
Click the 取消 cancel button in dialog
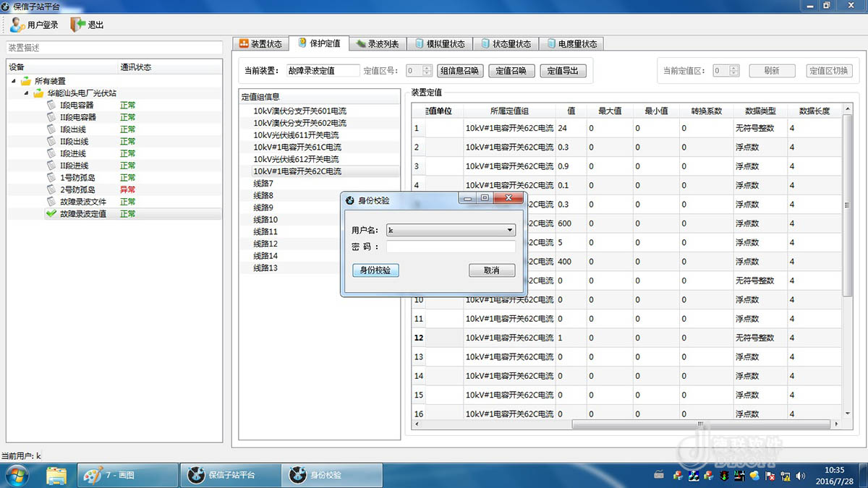pyautogui.click(x=491, y=270)
